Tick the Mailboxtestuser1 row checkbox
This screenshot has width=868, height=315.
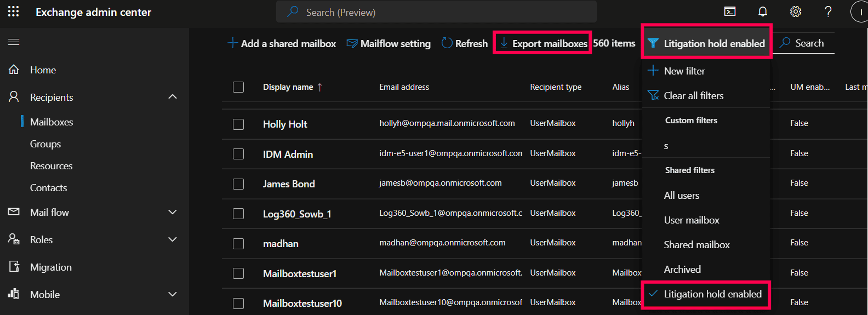(238, 273)
